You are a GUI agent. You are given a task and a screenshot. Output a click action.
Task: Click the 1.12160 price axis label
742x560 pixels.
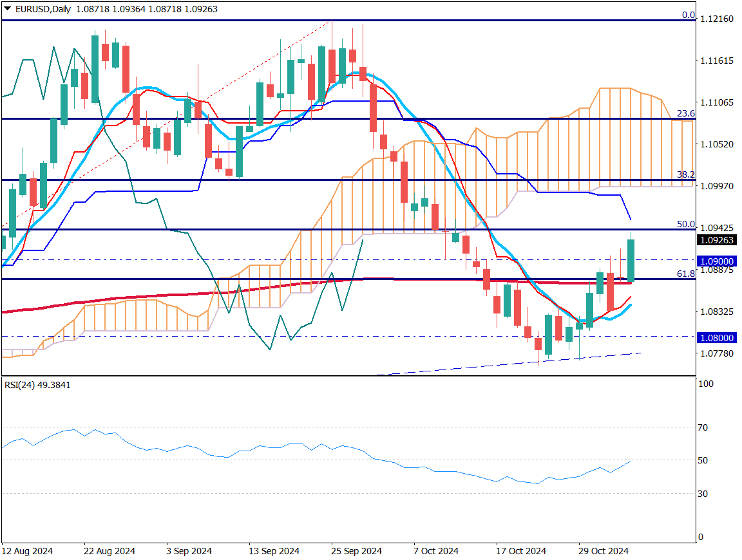(716, 19)
